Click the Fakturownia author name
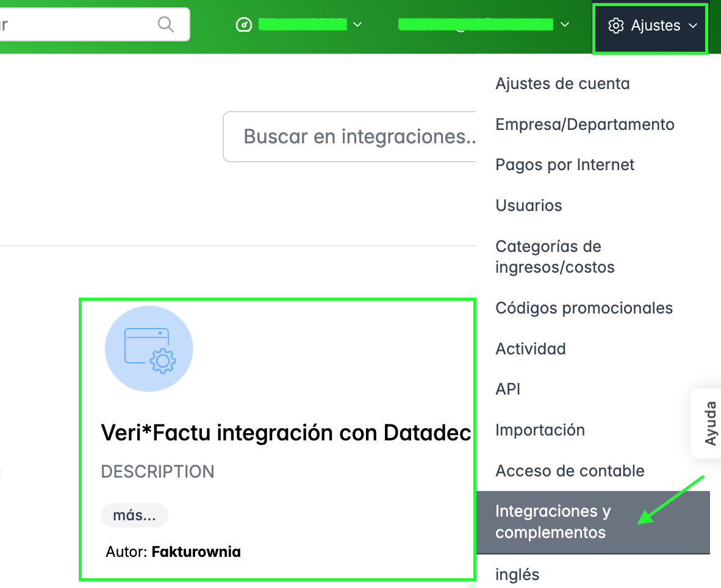 click(x=196, y=551)
